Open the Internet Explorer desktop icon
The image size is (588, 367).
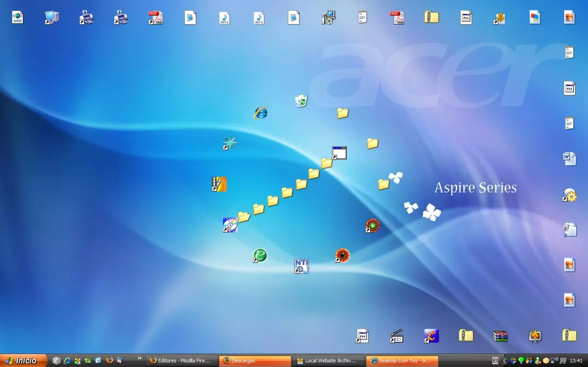tap(261, 113)
